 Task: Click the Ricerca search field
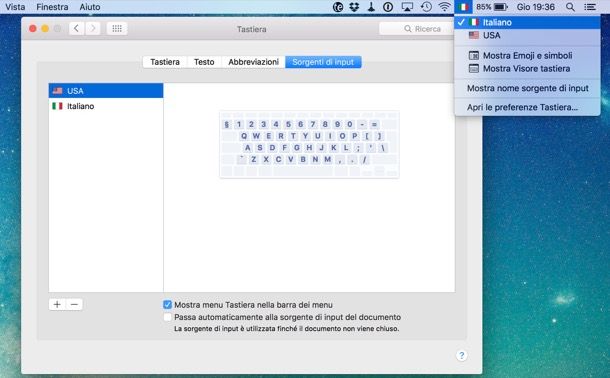click(417, 29)
